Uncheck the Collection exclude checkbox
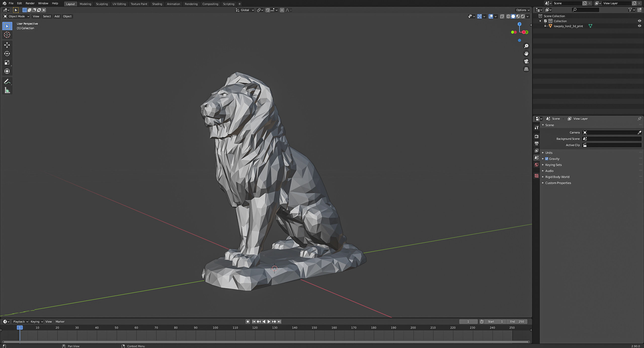 click(x=545, y=21)
